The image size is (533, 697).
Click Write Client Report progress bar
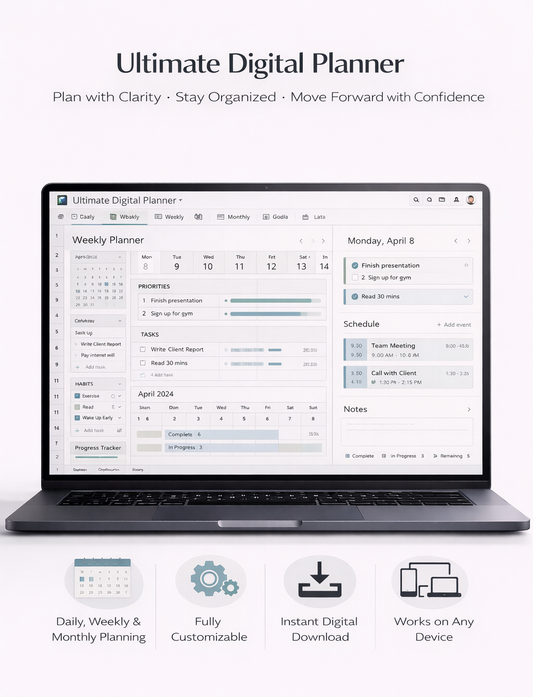coord(256,350)
